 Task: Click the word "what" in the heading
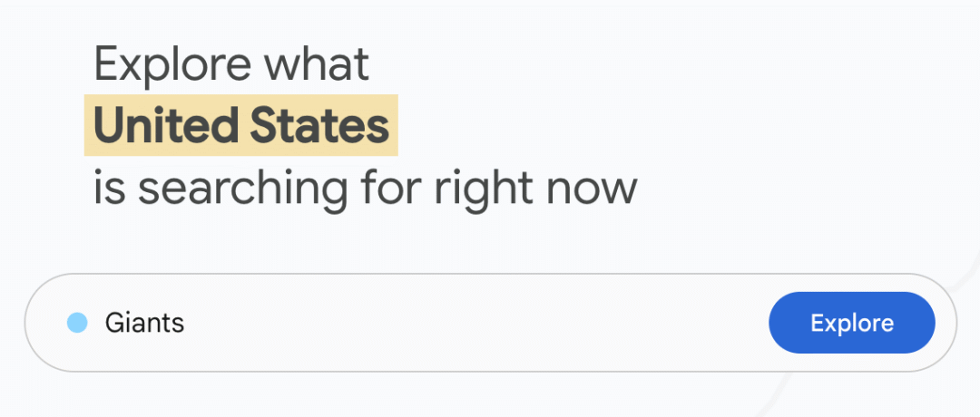[x=316, y=64]
